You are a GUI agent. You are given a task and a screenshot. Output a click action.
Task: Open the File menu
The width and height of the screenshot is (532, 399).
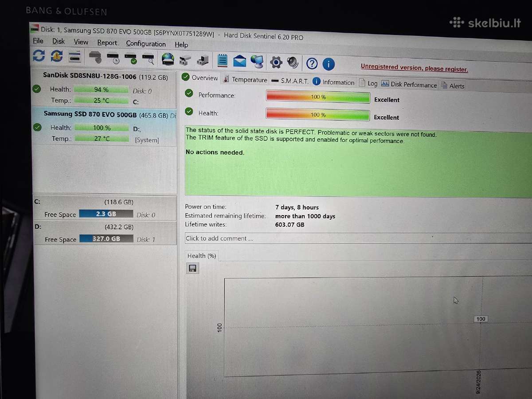pyautogui.click(x=38, y=41)
